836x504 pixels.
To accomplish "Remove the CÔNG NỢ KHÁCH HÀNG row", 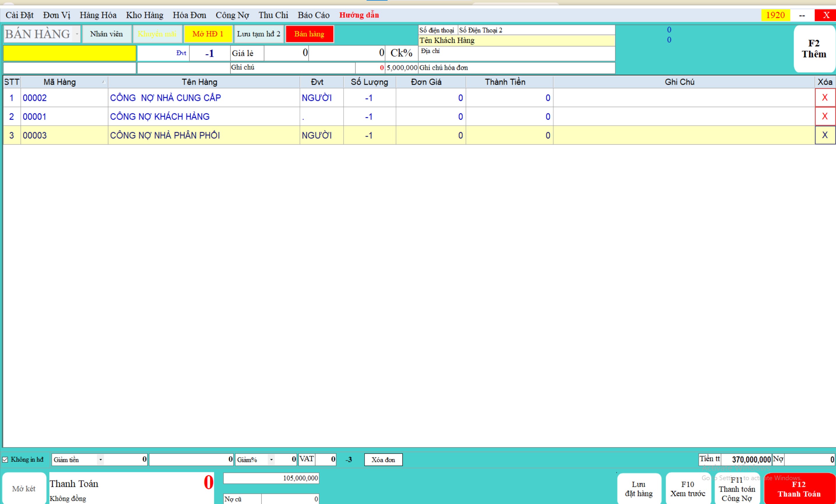I will (x=824, y=116).
